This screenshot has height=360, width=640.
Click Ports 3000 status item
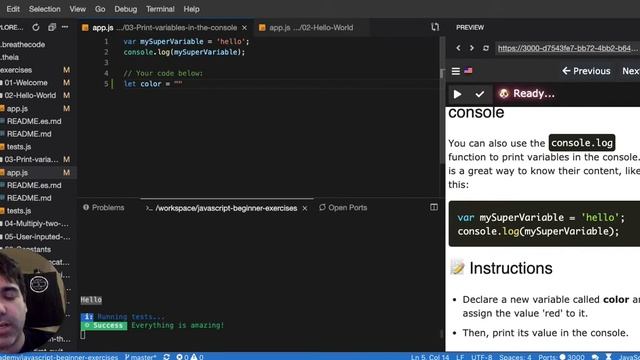(561, 357)
